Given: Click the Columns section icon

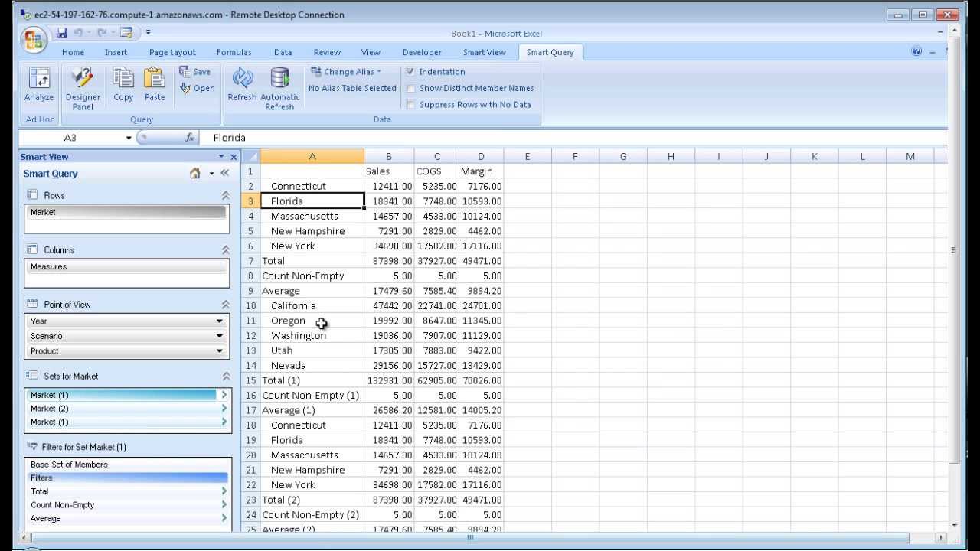Looking at the screenshot, I should pos(32,249).
